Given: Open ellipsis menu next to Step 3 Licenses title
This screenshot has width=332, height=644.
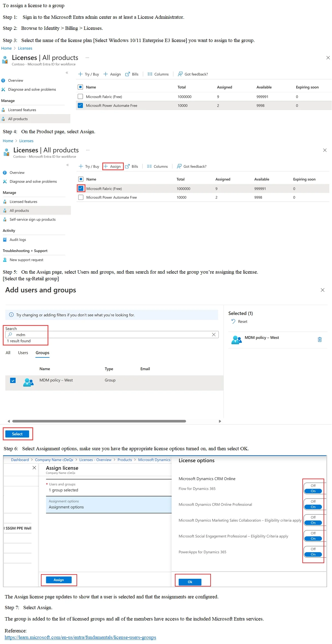Looking at the screenshot, I should (87, 57).
